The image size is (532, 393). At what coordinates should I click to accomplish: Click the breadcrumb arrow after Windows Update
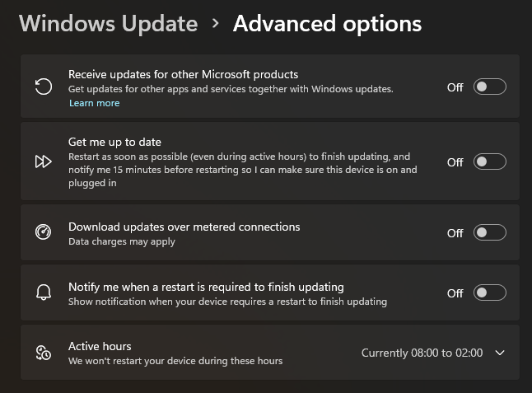pos(215,23)
